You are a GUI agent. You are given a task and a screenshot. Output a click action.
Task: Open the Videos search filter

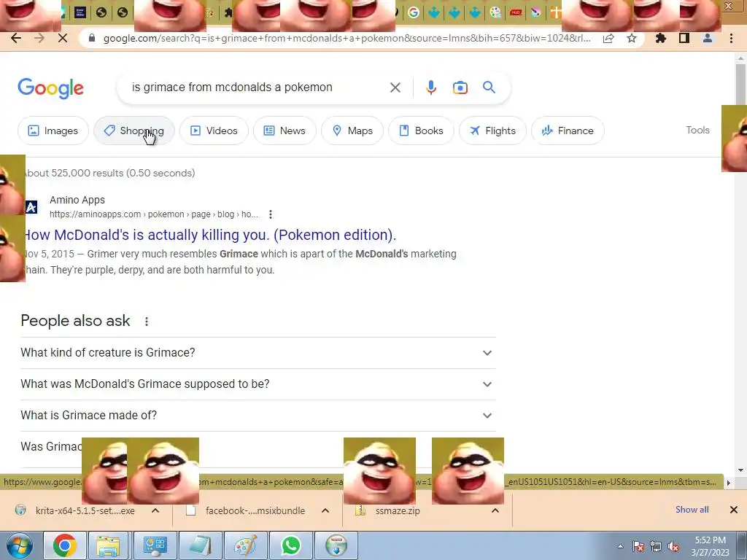[214, 131]
